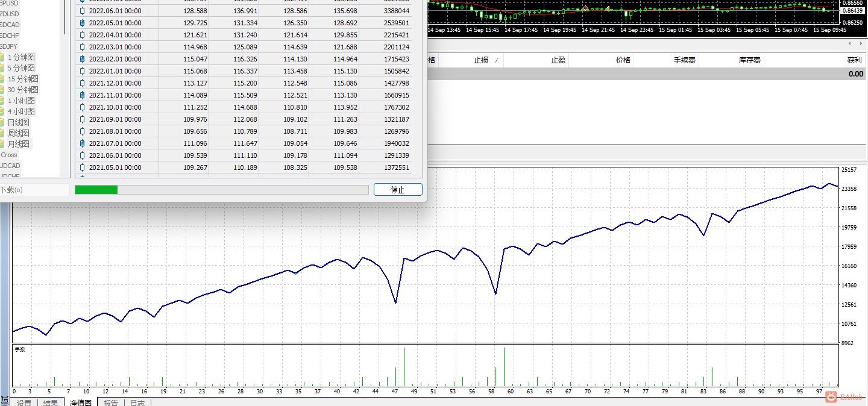Select the ZDUSD symbol in the list

coord(10,13)
